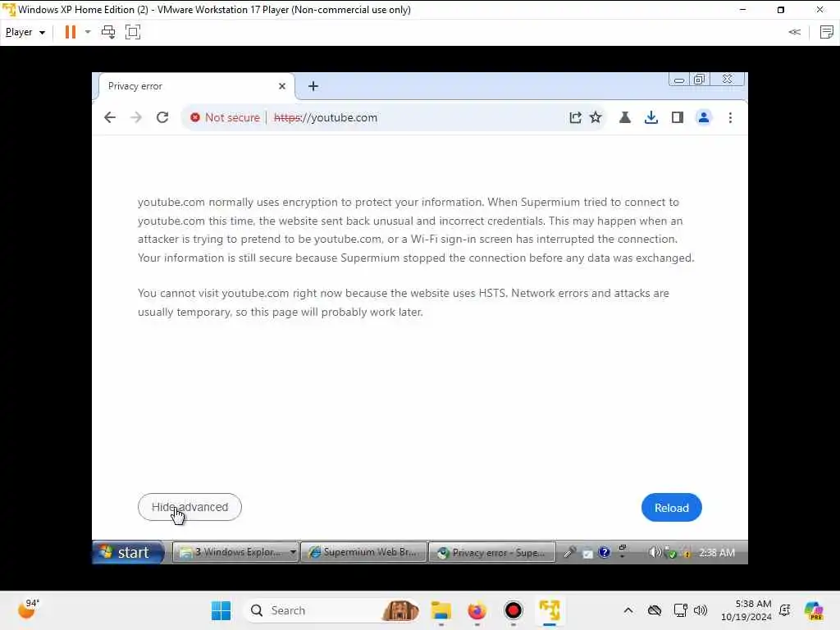
Task: Select Privacy error taskbar button in XP
Action: click(492, 552)
